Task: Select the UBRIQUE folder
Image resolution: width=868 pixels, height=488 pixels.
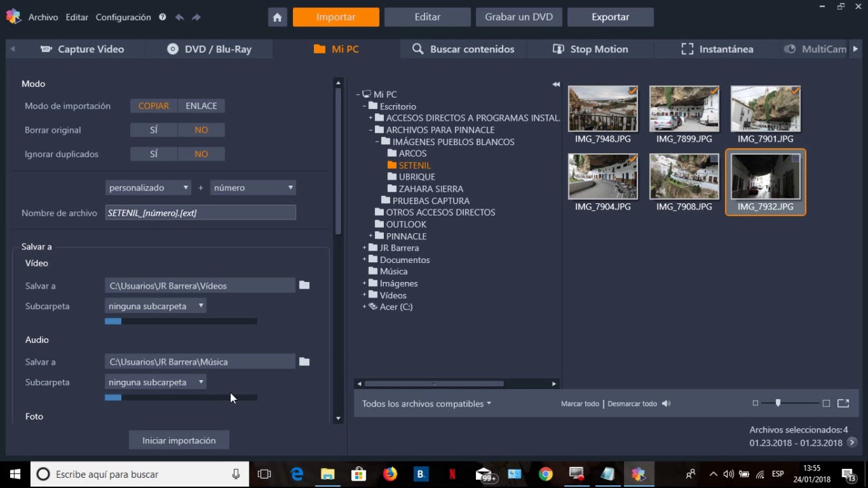Action: (417, 177)
